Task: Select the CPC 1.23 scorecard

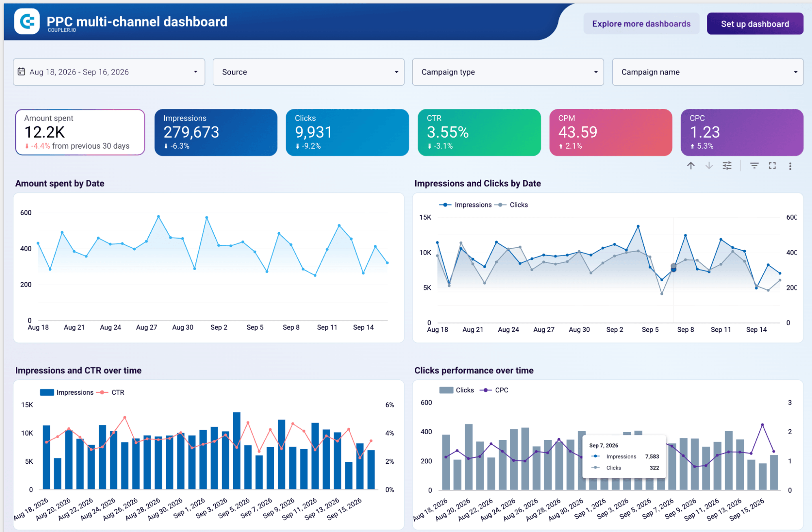Action: (742, 132)
